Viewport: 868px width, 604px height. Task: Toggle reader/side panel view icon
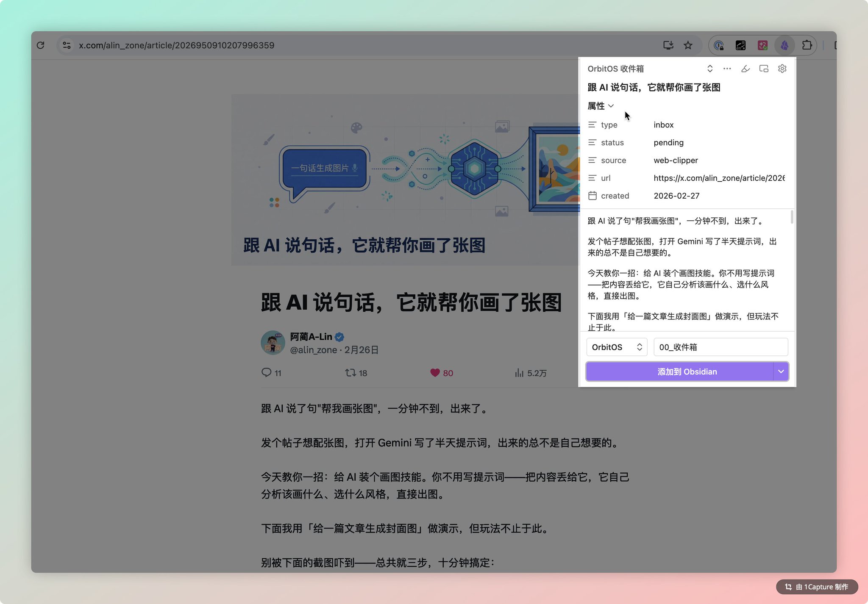764,69
